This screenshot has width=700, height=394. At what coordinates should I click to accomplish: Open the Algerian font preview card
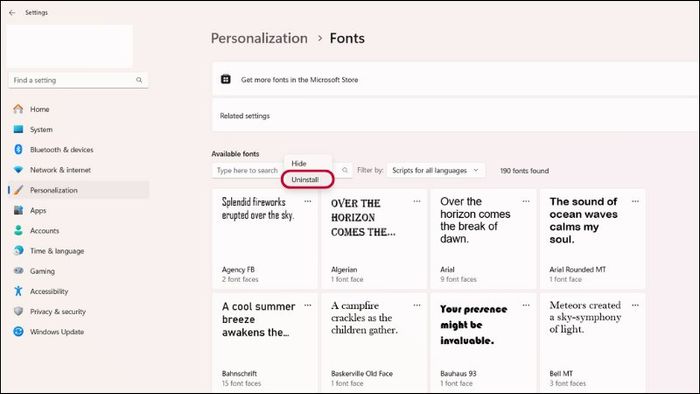(x=374, y=239)
